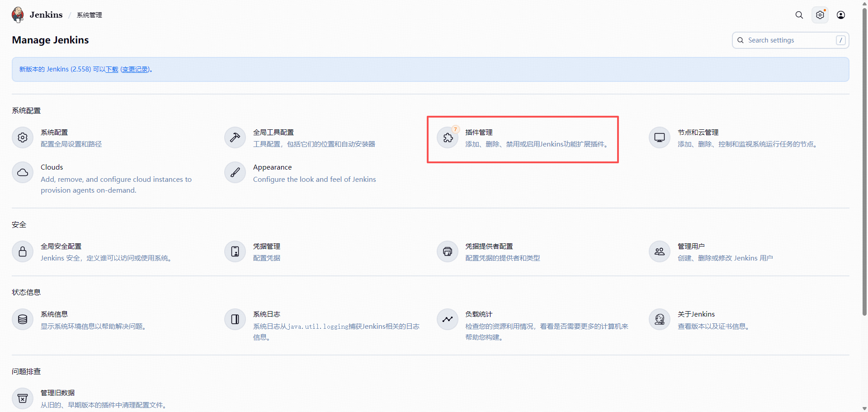
Task: Open the 变更记录 changelog link
Action: click(135, 69)
